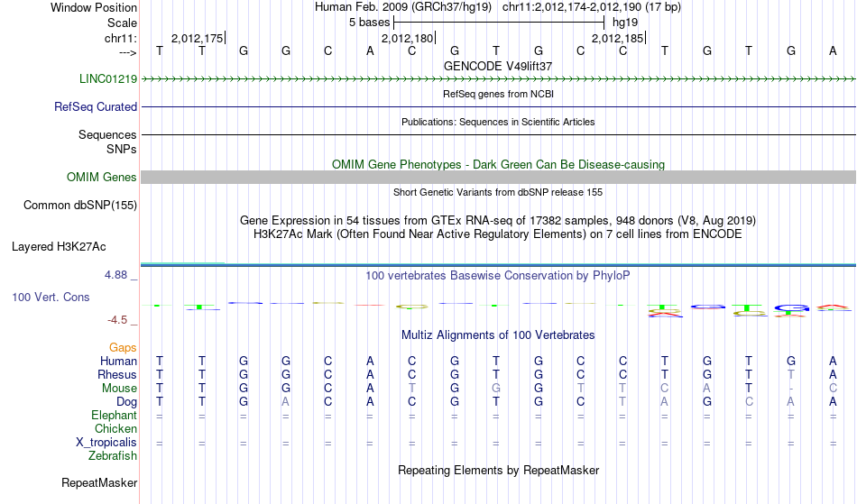This screenshot has height=504, width=857.
Task: Open the OMIM Genes track label
Action: (101, 177)
